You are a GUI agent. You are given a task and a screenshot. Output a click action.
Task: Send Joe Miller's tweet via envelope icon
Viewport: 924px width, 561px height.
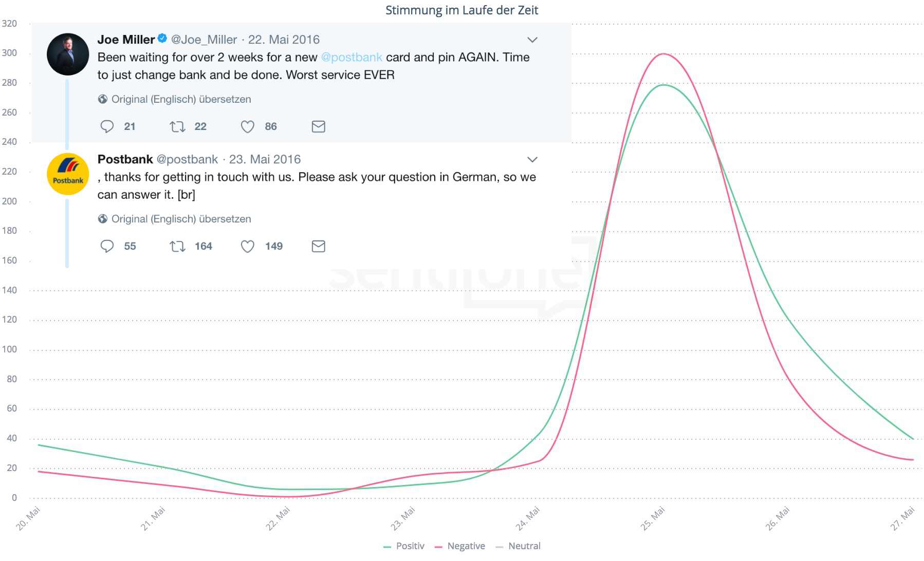click(x=319, y=126)
